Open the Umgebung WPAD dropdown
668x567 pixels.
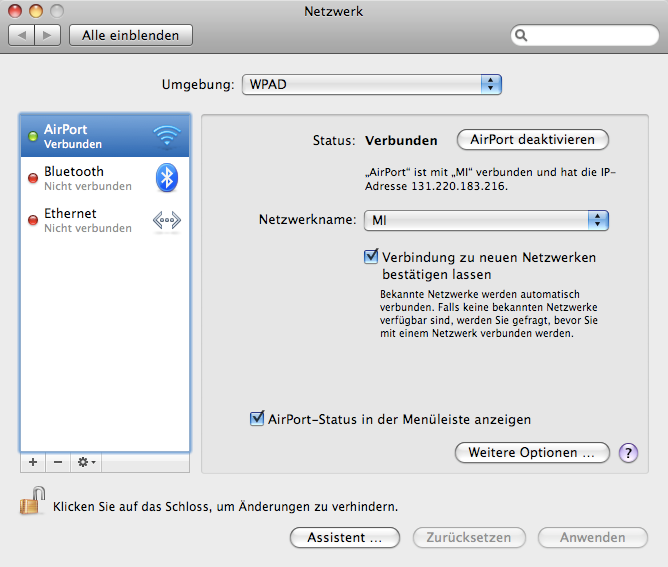[372, 84]
